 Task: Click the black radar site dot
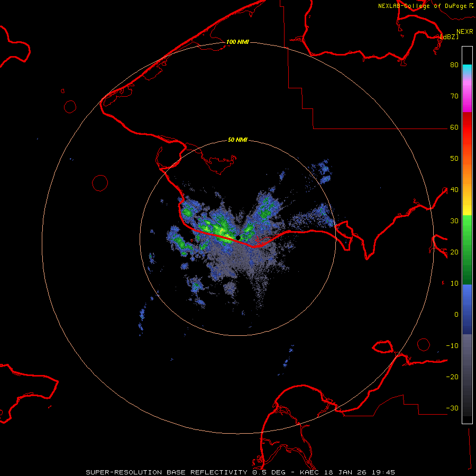238,237
